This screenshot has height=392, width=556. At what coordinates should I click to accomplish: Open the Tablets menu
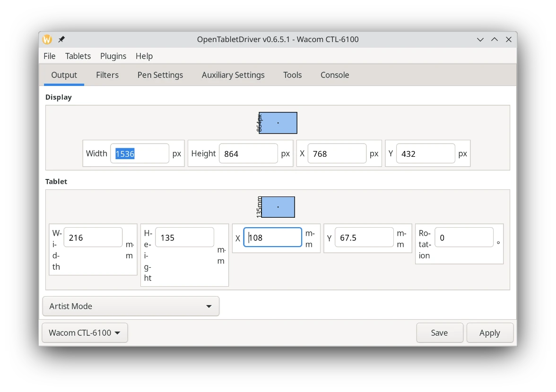point(78,56)
